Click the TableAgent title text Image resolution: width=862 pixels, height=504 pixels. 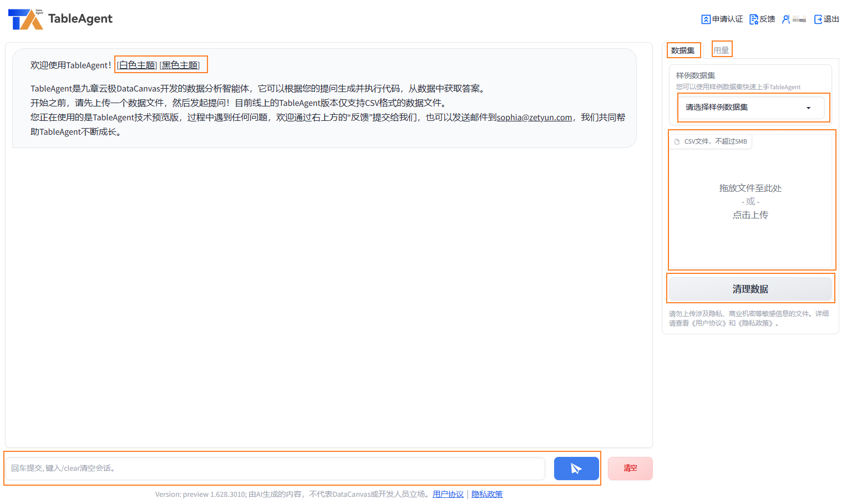(x=80, y=19)
